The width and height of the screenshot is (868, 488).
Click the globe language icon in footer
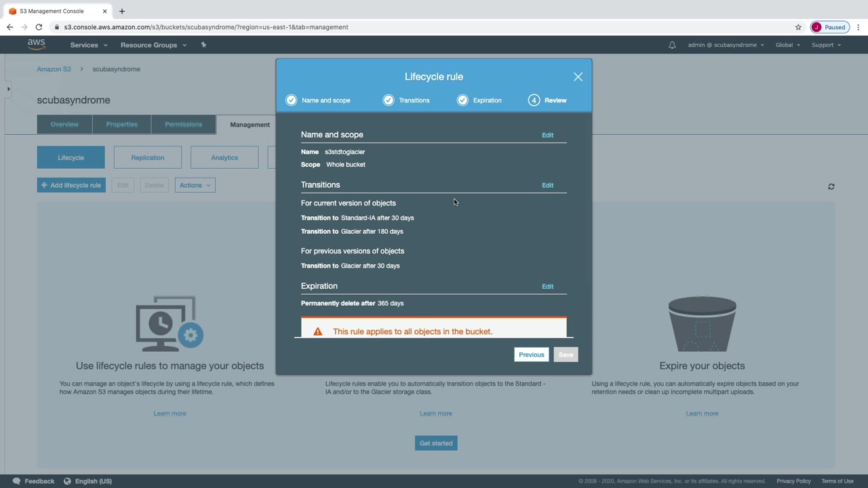pos(67,481)
